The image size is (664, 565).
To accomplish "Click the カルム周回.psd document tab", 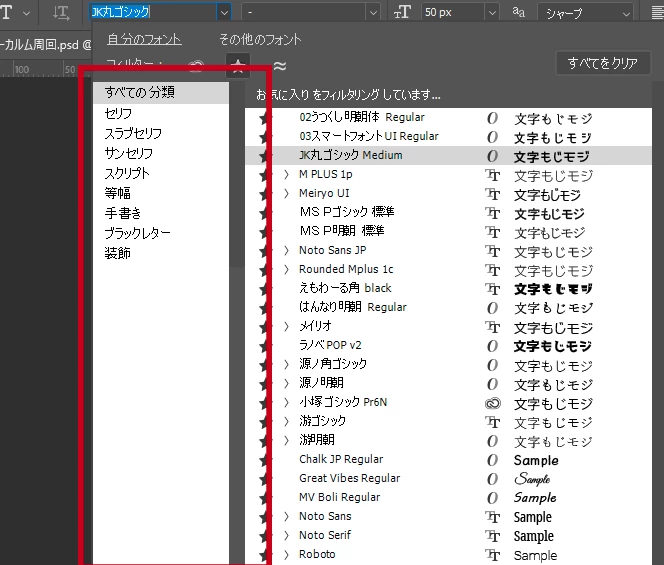I will (x=45, y=44).
